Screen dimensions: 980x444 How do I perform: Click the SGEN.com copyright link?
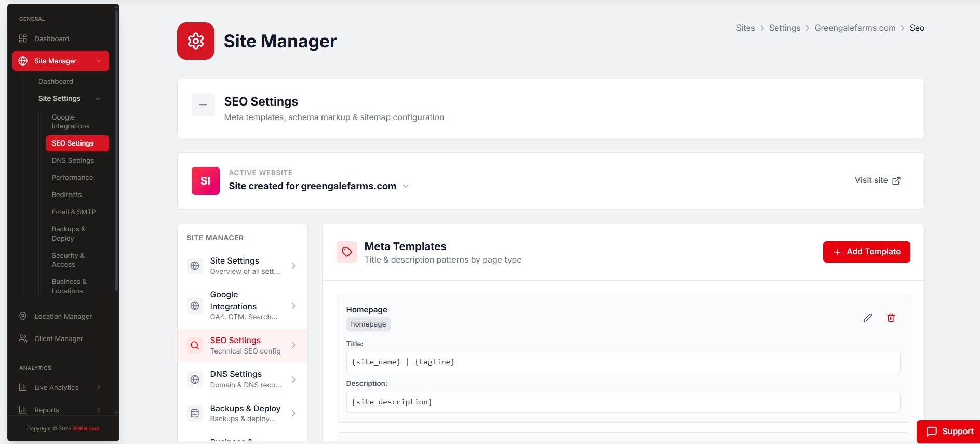pyautogui.click(x=86, y=429)
